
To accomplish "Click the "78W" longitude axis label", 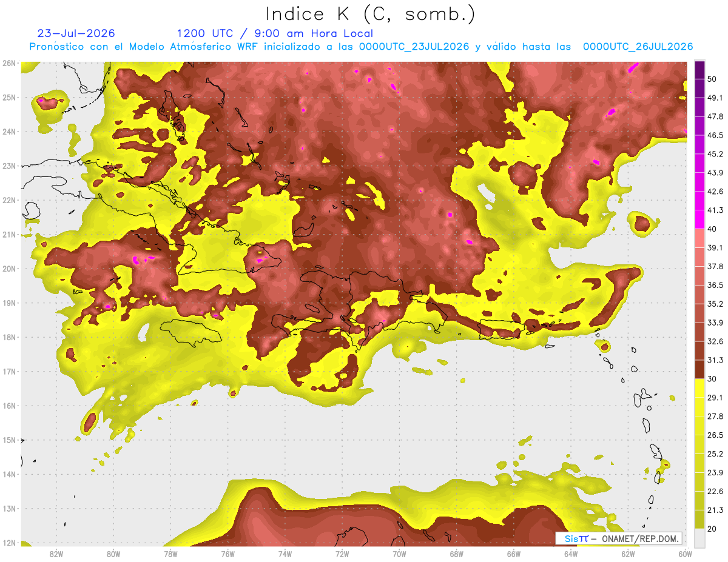I will pyautogui.click(x=170, y=554).
